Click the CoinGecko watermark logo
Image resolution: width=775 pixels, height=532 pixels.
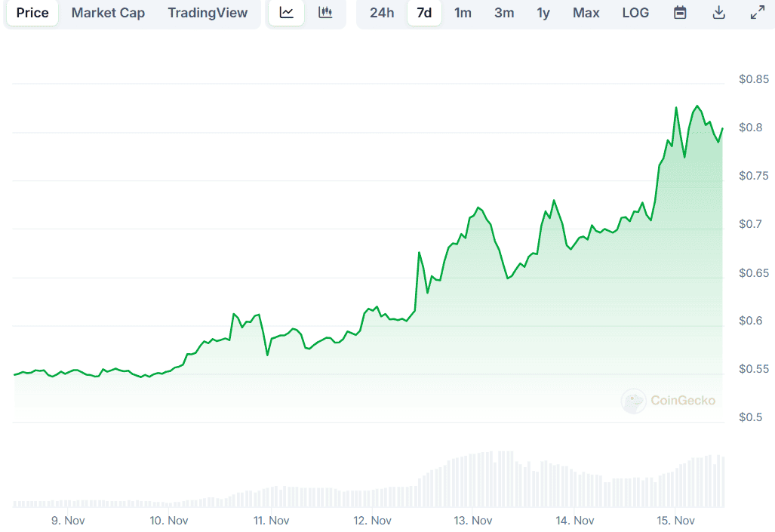click(x=668, y=401)
